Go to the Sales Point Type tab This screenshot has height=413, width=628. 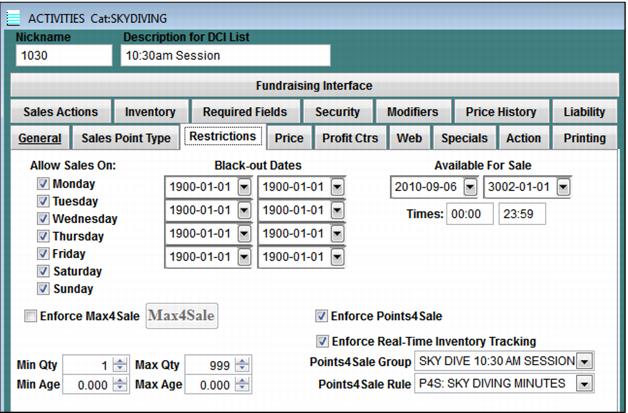point(126,138)
